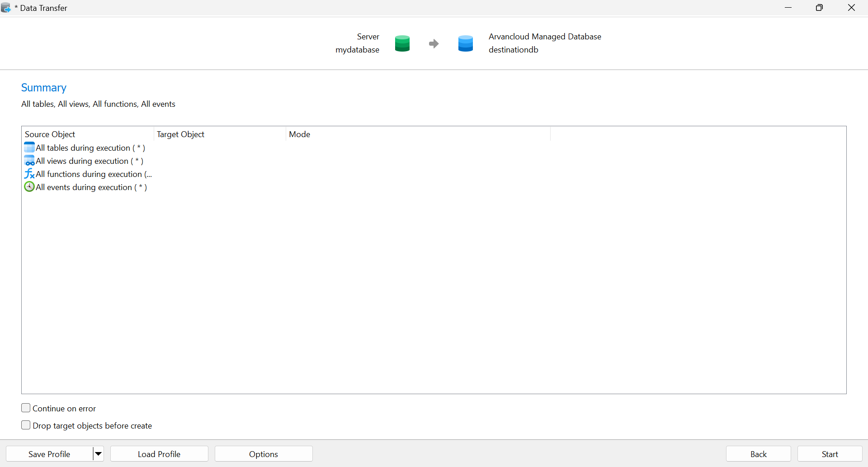Start the data transfer
The height and width of the screenshot is (467, 868).
coord(830,454)
